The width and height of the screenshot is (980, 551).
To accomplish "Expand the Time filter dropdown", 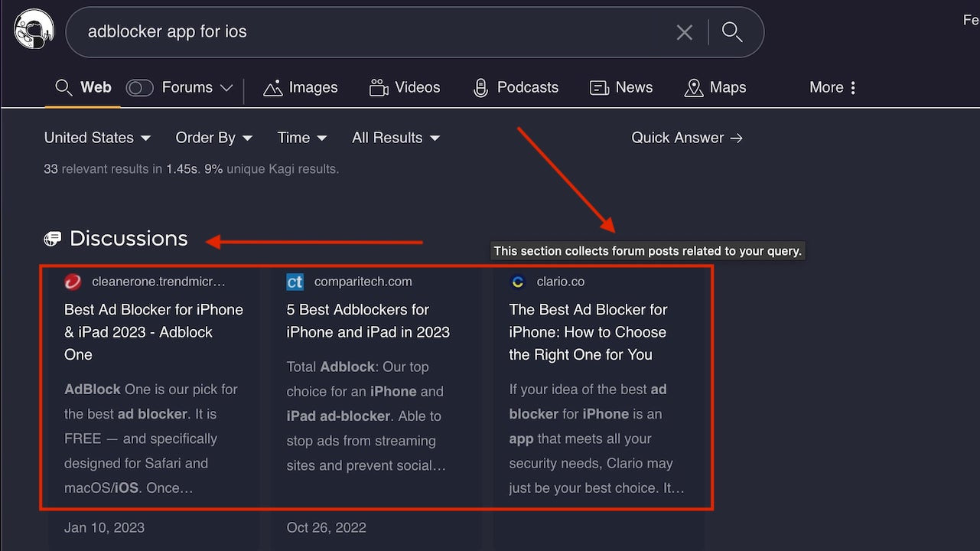I will [x=301, y=138].
